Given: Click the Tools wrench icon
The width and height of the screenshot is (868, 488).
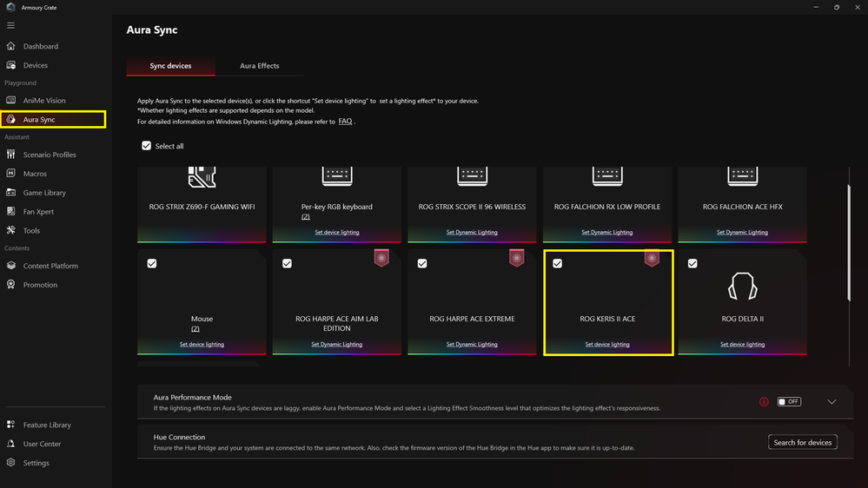Looking at the screenshot, I should (x=10, y=230).
